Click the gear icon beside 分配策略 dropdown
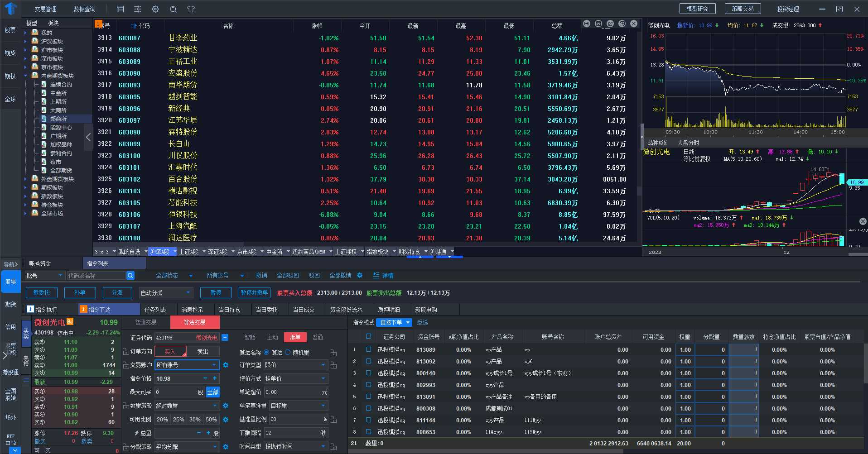 pyautogui.click(x=226, y=447)
